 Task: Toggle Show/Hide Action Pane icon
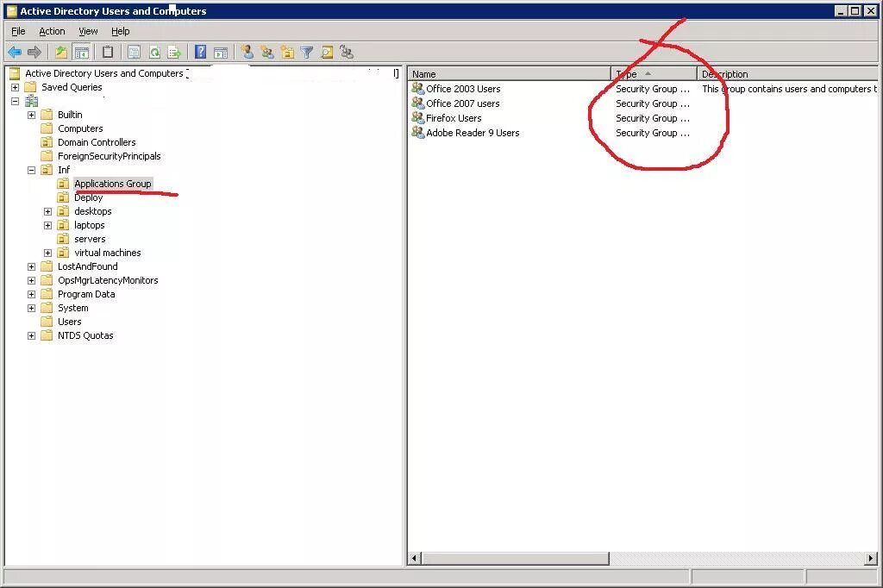(x=221, y=53)
